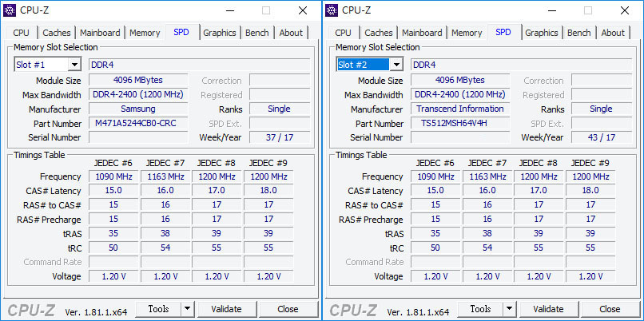Click the DDR4 memory type field in right window
The height and width of the screenshot is (321, 644).
pyautogui.click(x=521, y=65)
